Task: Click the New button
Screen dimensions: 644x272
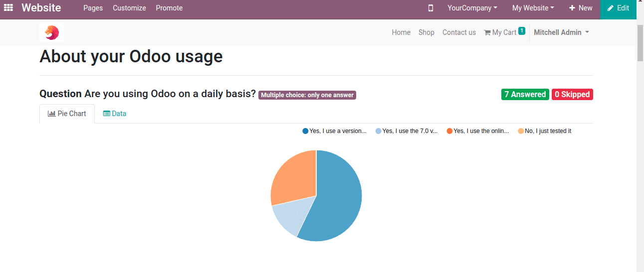Action: click(581, 8)
